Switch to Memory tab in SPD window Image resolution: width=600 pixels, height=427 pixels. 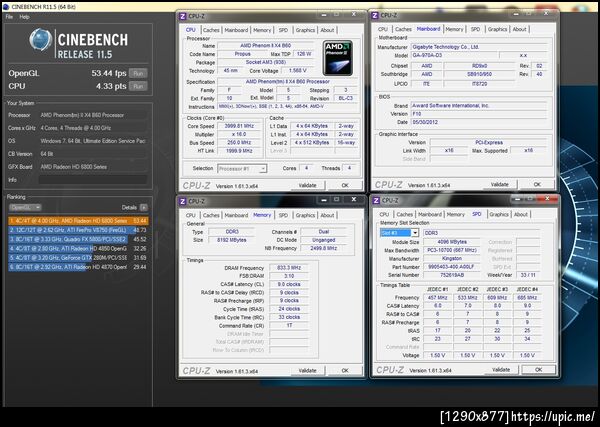pyautogui.click(x=456, y=214)
